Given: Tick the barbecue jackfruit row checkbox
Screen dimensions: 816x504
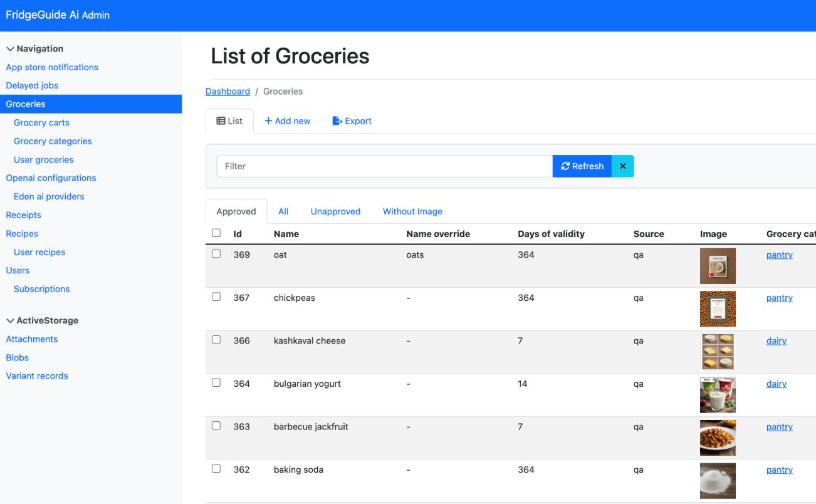Looking at the screenshot, I should coord(216,426).
